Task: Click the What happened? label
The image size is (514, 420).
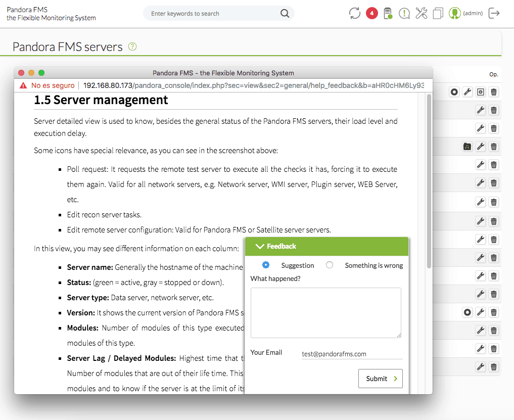Action: pos(275,278)
